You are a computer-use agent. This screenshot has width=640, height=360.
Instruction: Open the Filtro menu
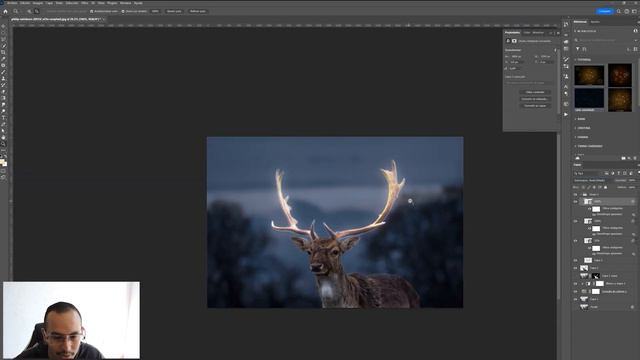(84, 3)
